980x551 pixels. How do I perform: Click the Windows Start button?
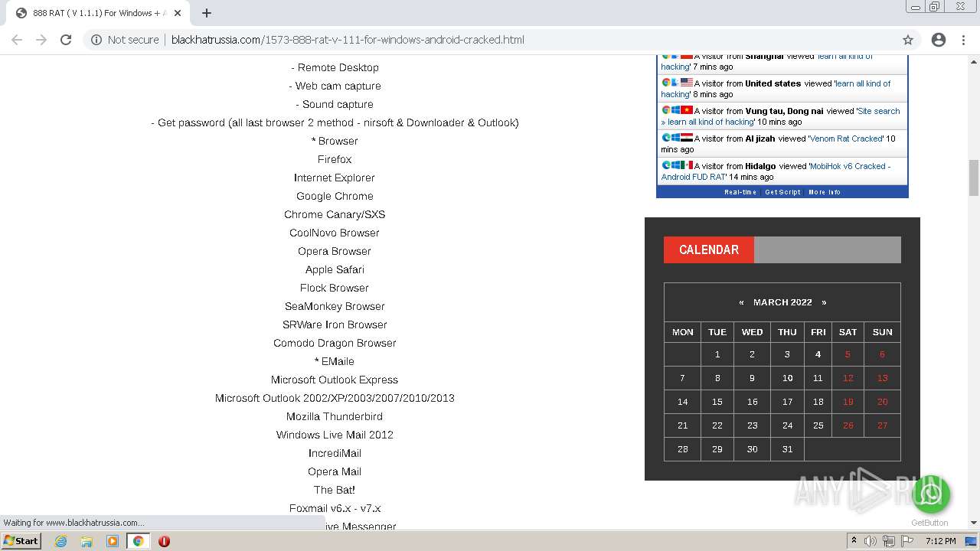click(21, 540)
